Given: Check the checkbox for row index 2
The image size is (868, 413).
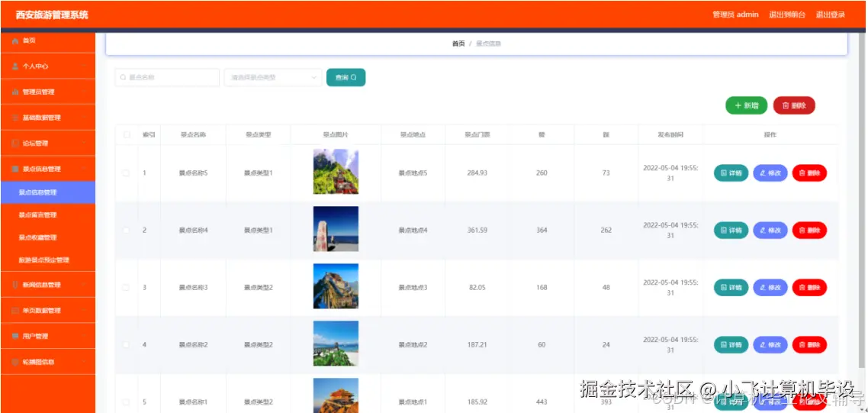Looking at the screenshot, I should 126,230.
